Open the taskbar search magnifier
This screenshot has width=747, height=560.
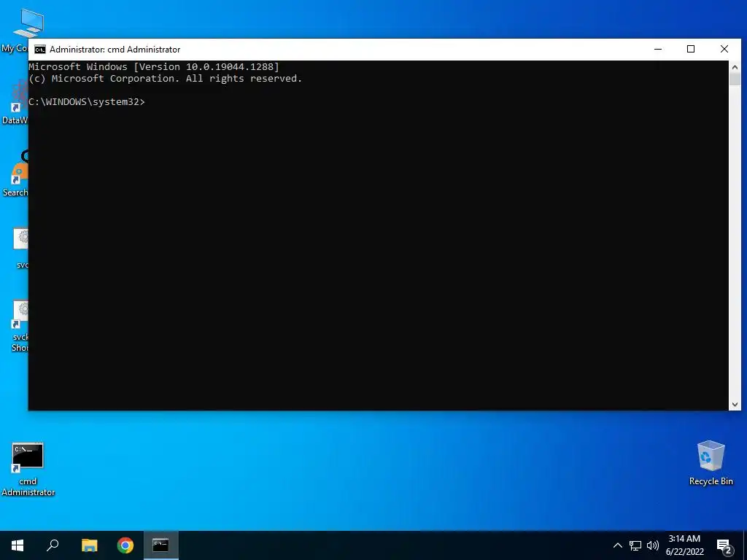point(53,545)
